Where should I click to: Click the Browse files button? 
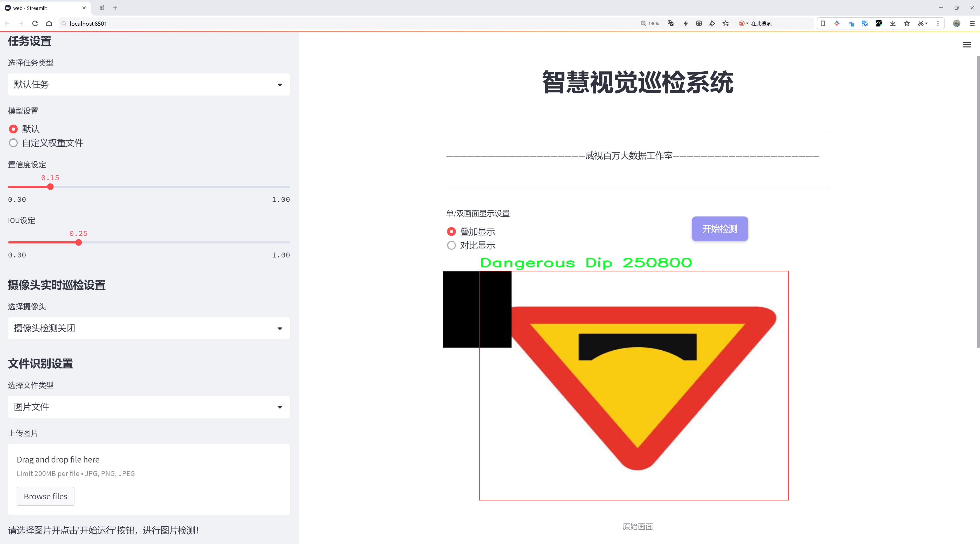click(45, 497)
